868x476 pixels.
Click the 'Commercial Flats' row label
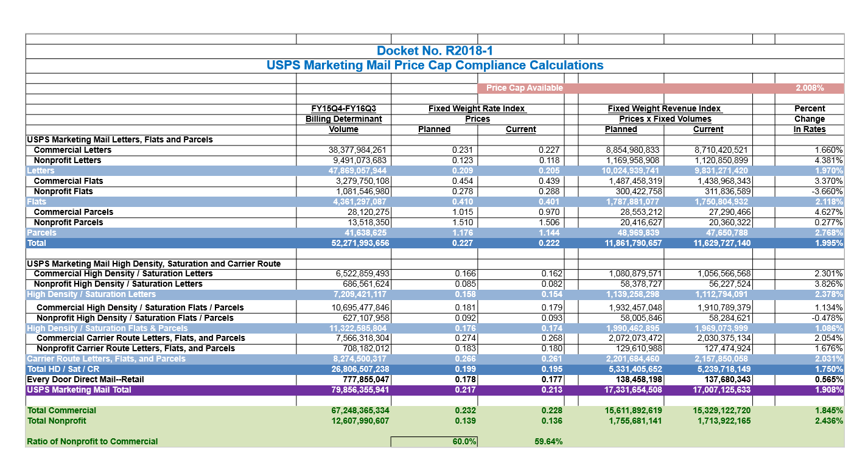click(68, 181)
